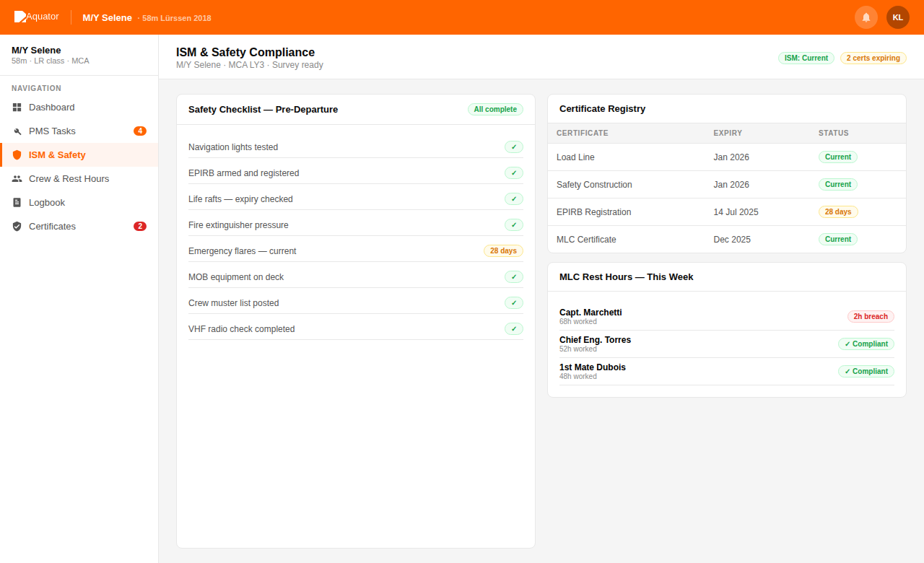Screen dimensions: 924x563
Task: Click the PMS Tasks badge showing 4
Action: pos(140,131)
